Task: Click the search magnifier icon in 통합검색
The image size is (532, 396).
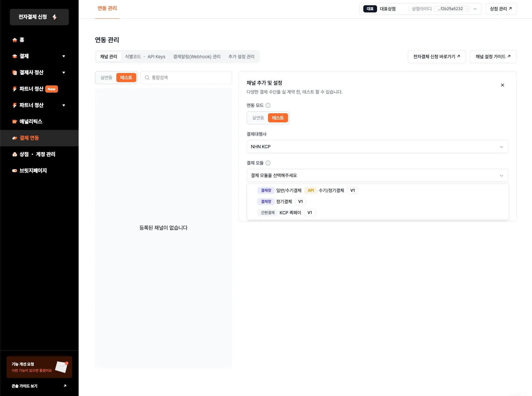Action: (147, 78)
